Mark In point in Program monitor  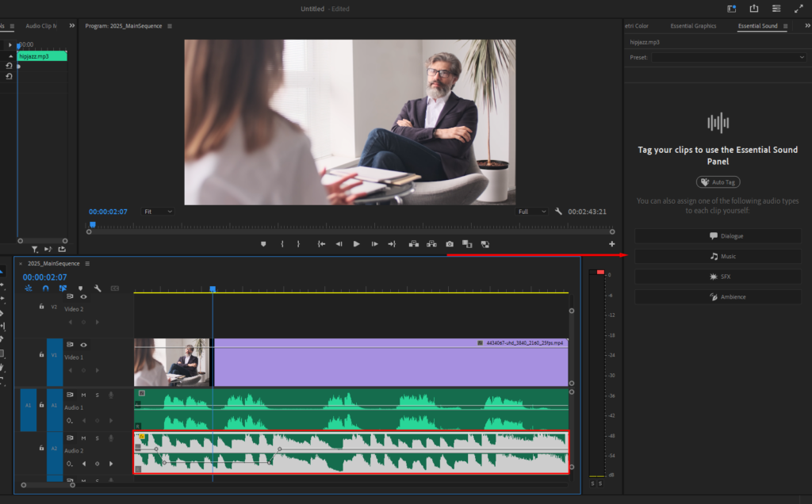(282, 244)
